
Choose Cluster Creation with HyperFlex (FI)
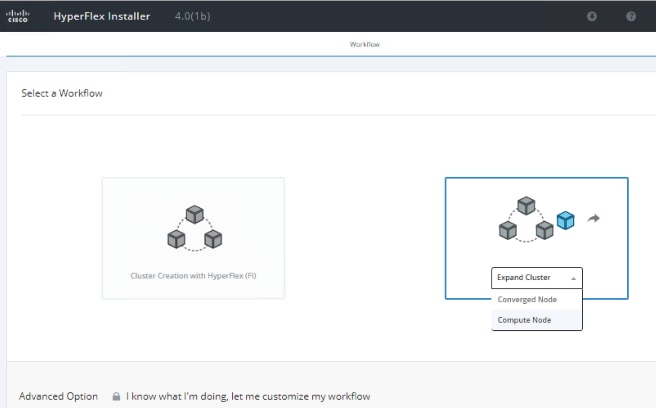pyautogui.click(x=193, y=238)
